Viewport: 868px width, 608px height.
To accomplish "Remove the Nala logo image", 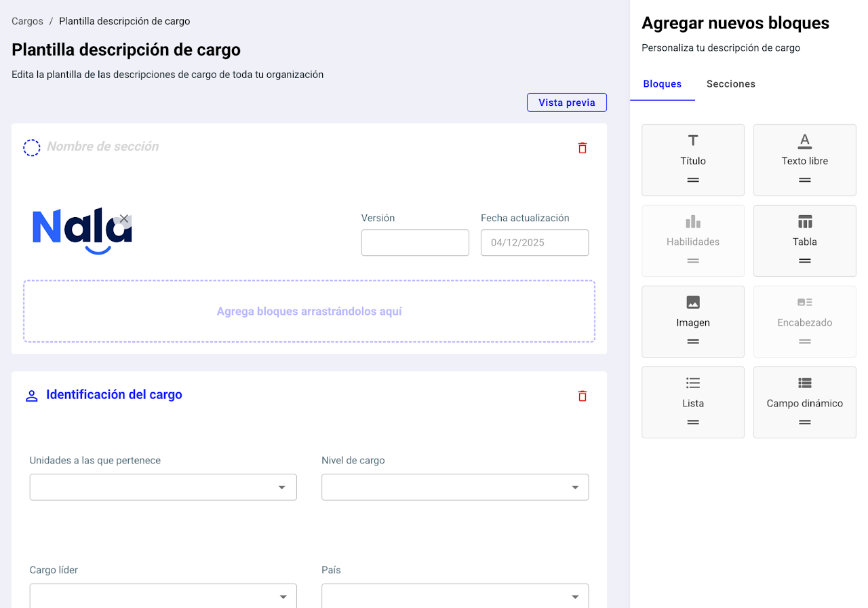I will 123,218.
